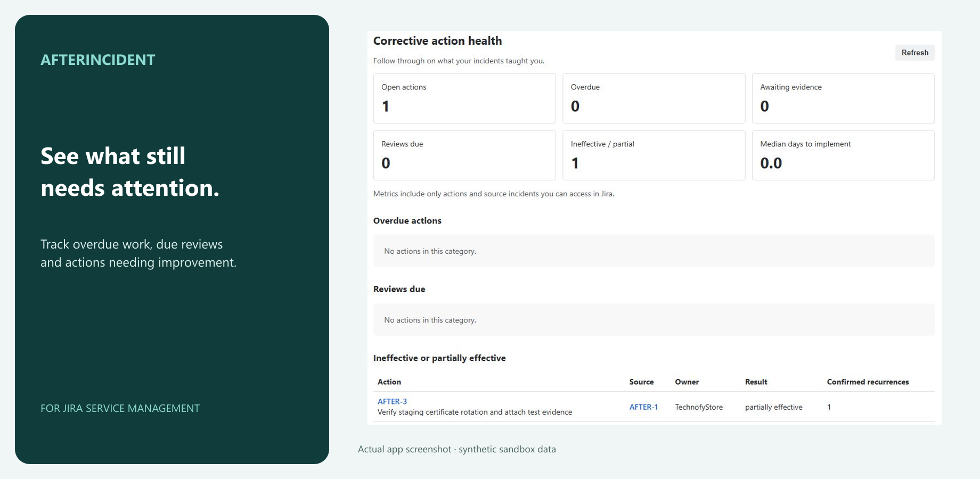Click the Action column header
This screenshot has width=980, height=479.
389,382
